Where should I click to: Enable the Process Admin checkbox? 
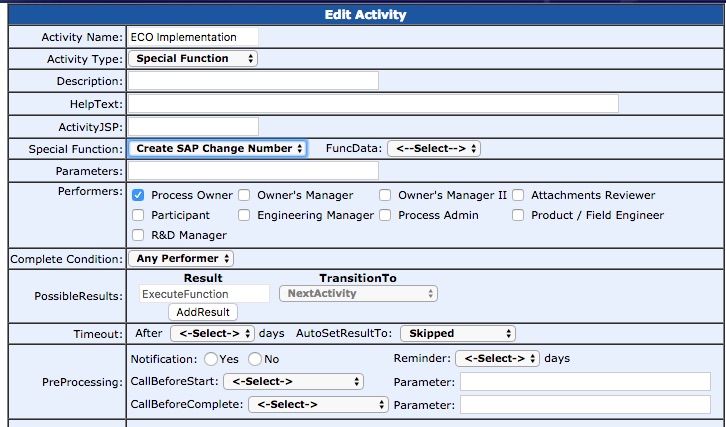point(385,215)
